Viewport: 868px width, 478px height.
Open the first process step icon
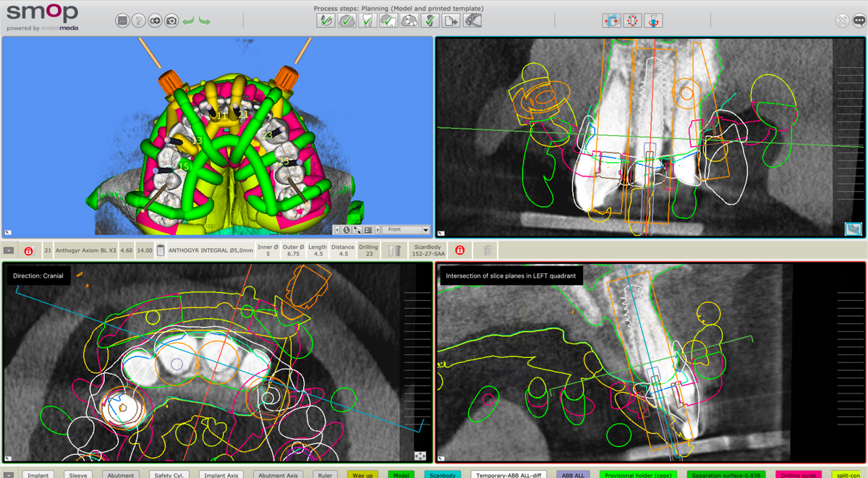pos(325,21)
